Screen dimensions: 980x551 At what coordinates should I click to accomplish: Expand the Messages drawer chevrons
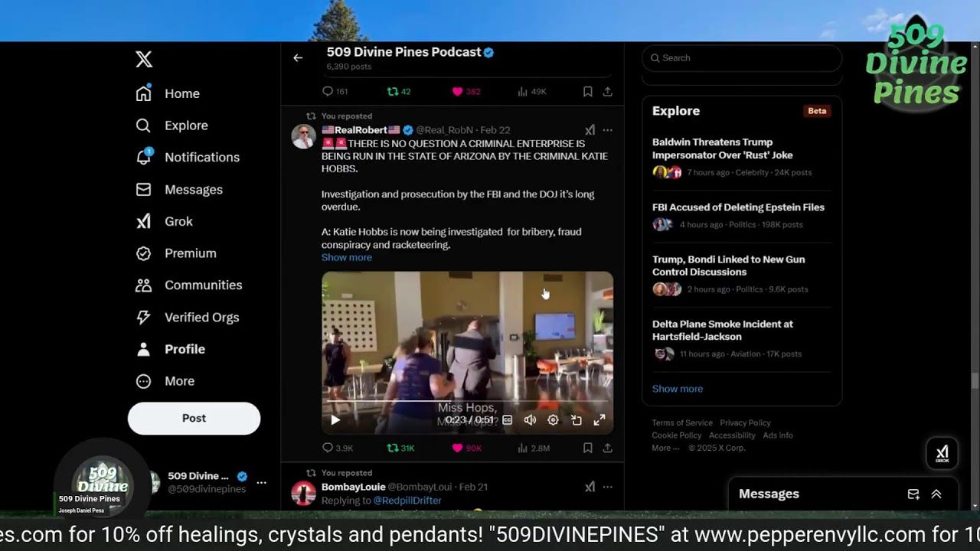point(936,494)
